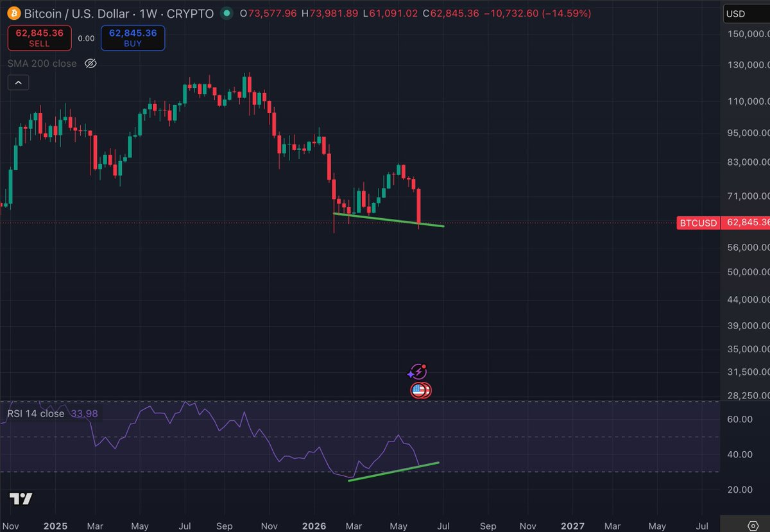Click the TradingView logo
This screenshot has height=532, width=770.
[x=21, y=499]
